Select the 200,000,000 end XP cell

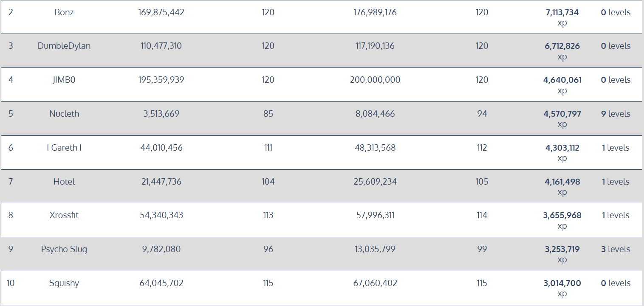click(x=375, y=80)
